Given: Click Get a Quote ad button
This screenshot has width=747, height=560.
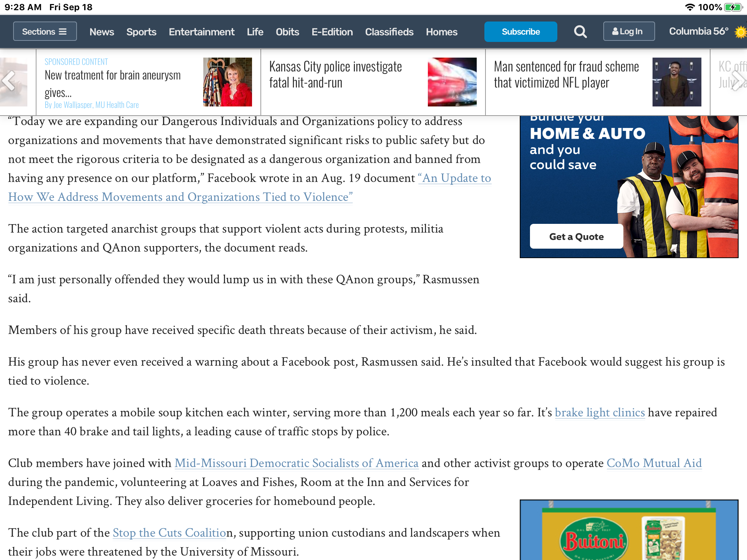Looking at the screenshot, I should [x=576, y=237].
